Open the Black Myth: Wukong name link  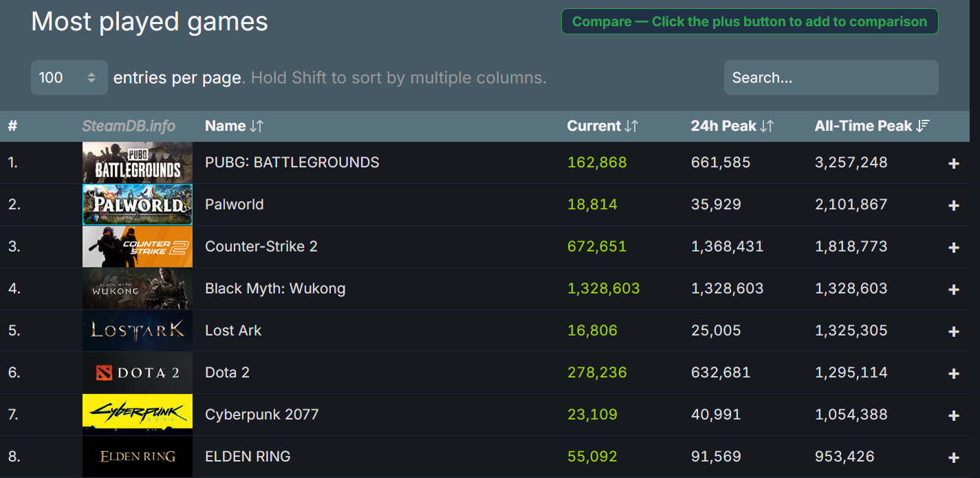[x=275, y=288]
